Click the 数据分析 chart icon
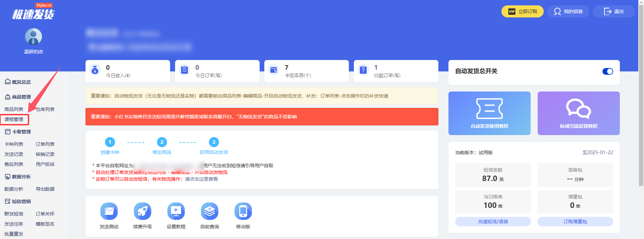 [7, 177]
